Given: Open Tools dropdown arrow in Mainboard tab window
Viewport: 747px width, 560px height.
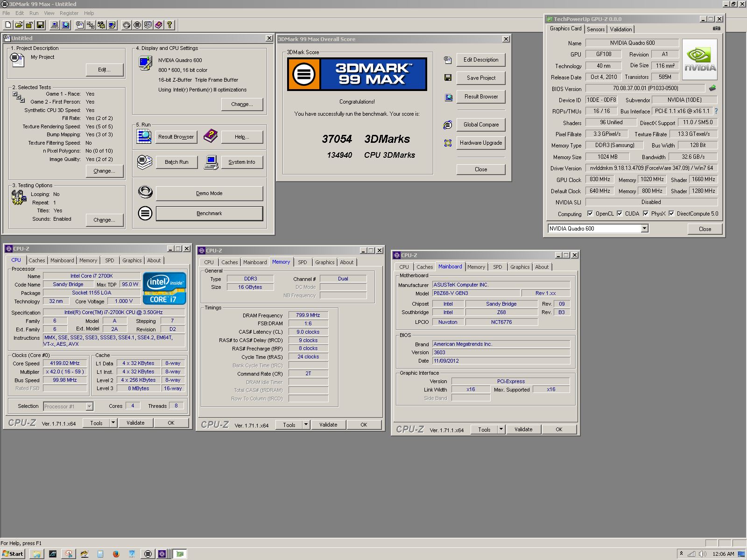Looking at the screenshot, I should click(x=501, y=429).
